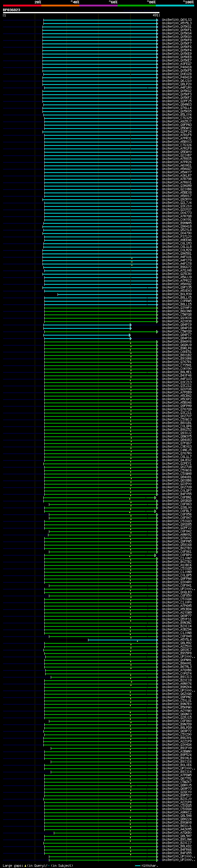Select hit UniRef100_Q6YLS3

[x=177, y=20]
